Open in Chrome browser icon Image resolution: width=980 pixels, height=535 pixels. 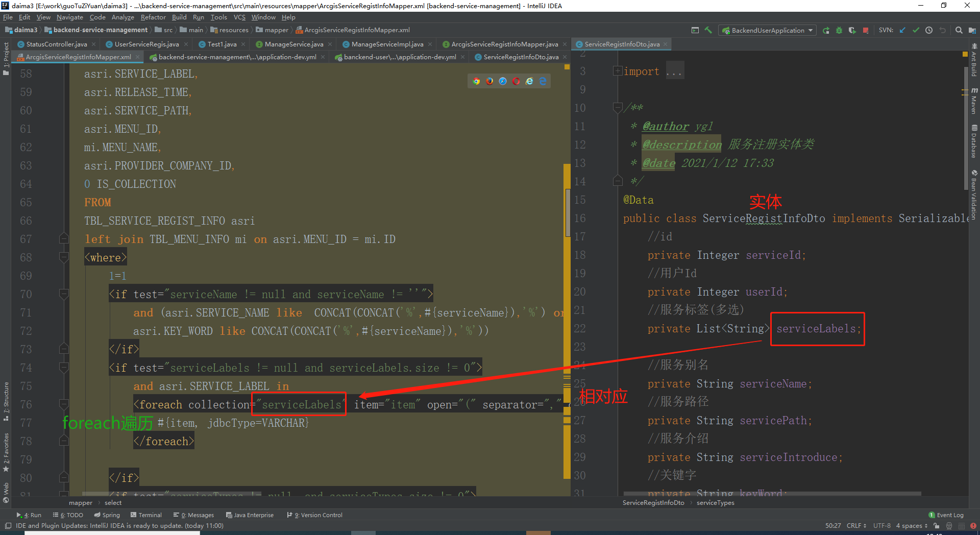tap(476, 81)
